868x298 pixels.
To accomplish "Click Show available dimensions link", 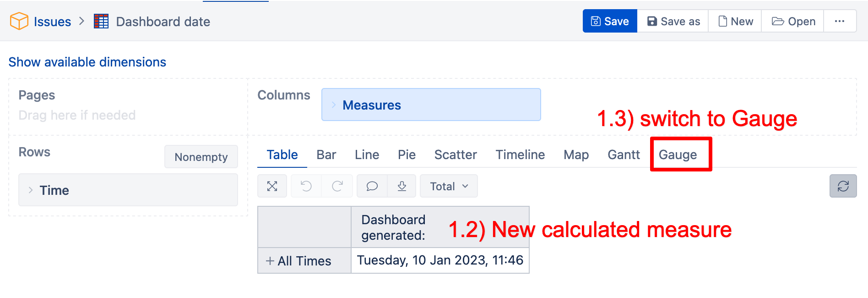I will pos(87,62).
